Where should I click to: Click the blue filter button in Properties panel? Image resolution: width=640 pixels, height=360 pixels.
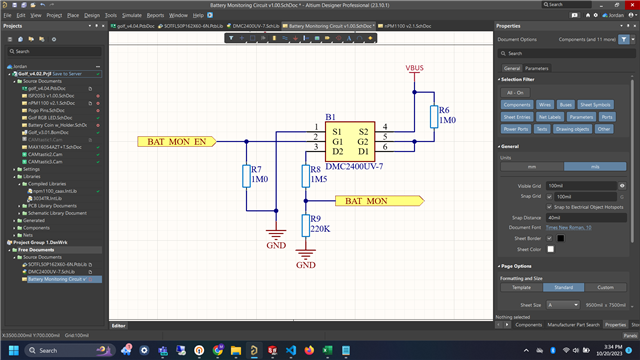click(624, 39)
